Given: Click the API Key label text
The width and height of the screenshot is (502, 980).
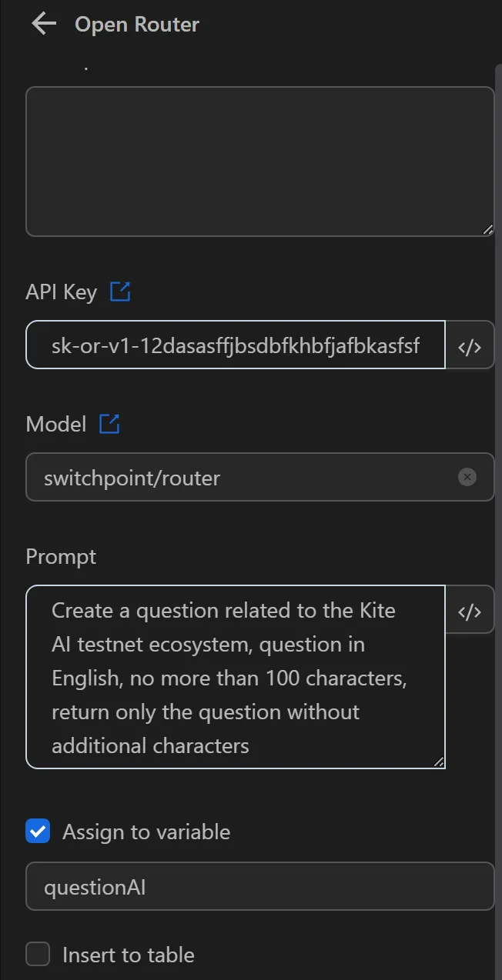Looking at the screenshot, I should click(x=60, y=292).
